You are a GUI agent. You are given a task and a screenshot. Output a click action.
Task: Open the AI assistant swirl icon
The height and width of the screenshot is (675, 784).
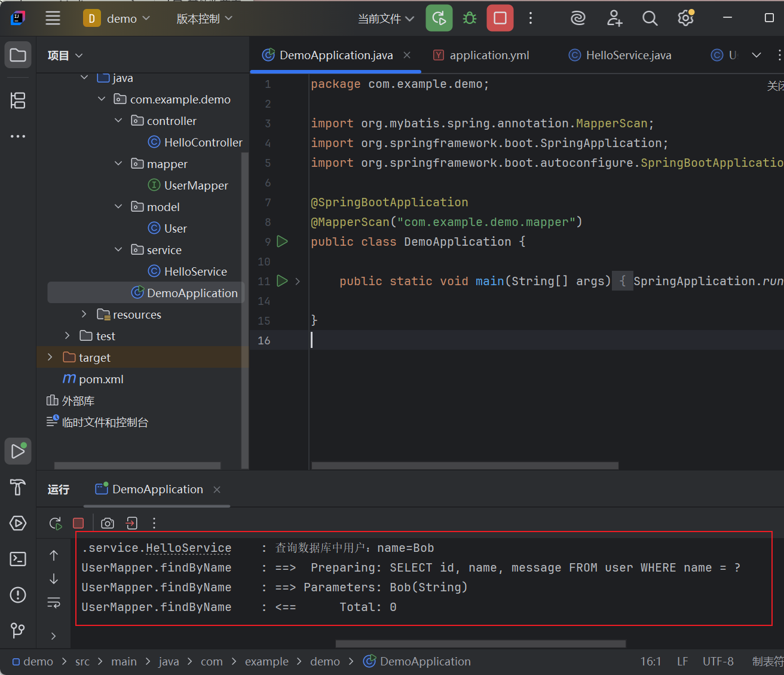tap(578, 19)
